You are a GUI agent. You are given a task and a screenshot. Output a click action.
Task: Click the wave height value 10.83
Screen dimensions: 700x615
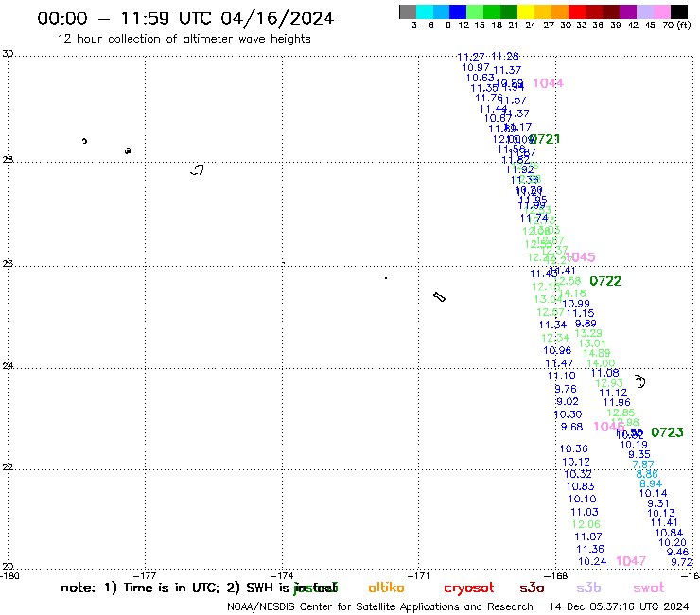pos(581,486)
